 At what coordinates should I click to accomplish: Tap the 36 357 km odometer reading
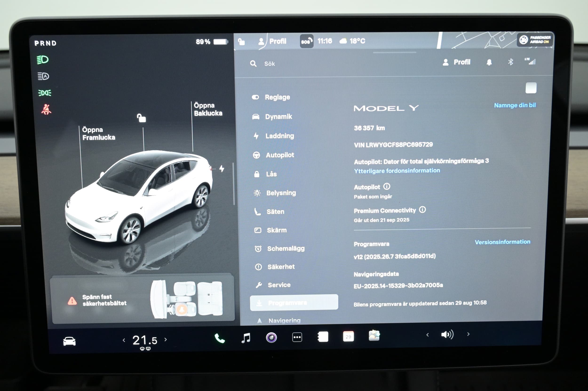(x=369, y=128)
